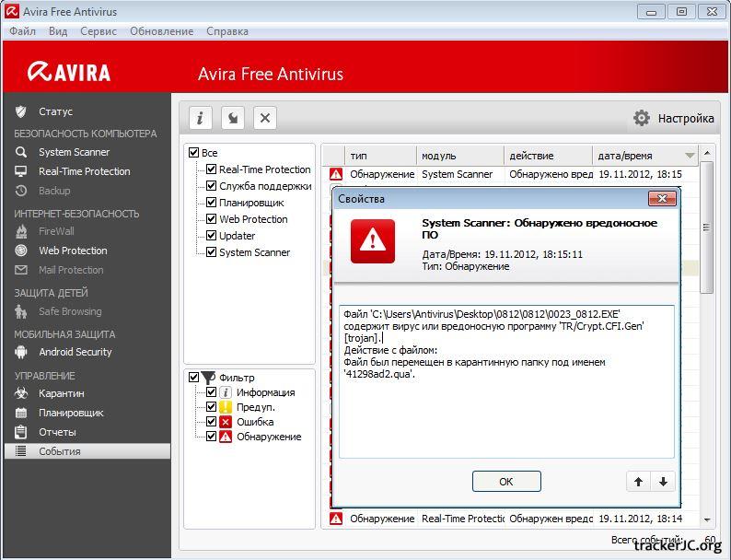731x560 pixels.
Task: Open System Scanner in the sidebar
Action: point(74,152)
